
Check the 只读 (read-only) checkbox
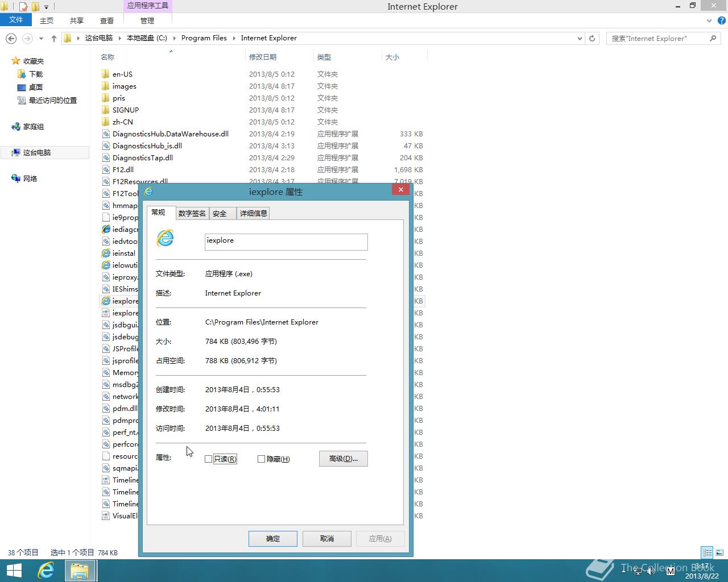tap(208, 459)
